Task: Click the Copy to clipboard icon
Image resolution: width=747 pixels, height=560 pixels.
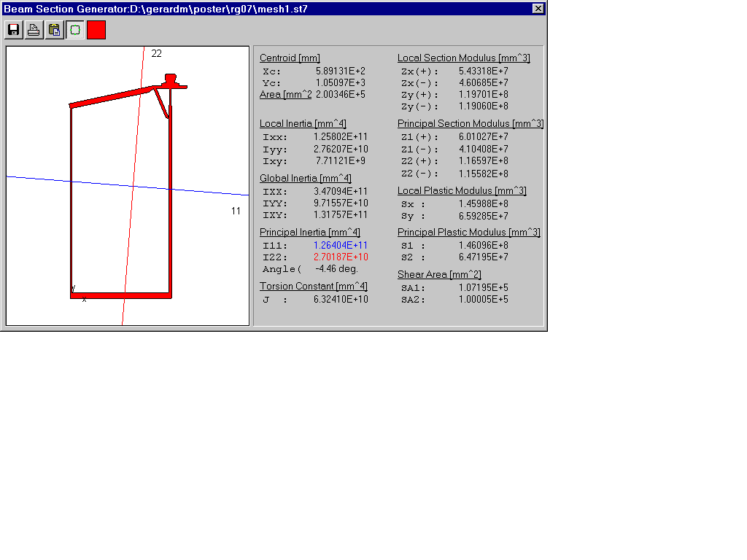Action: coord(55,30)
